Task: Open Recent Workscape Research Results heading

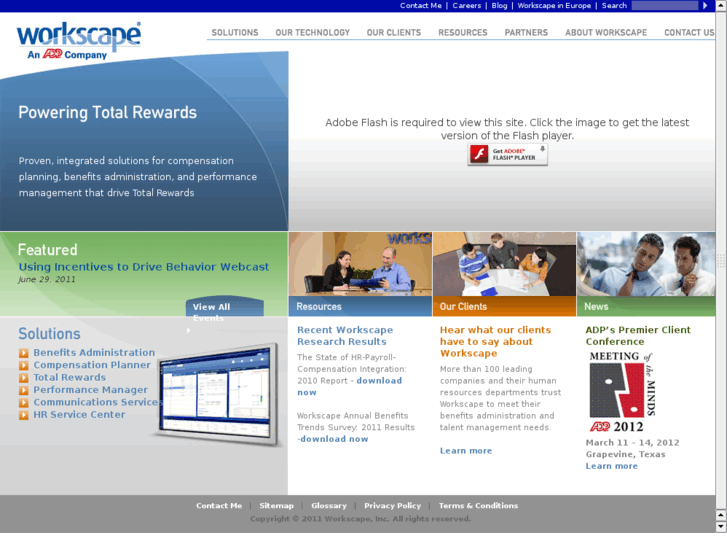Action: tap(345, 336)
